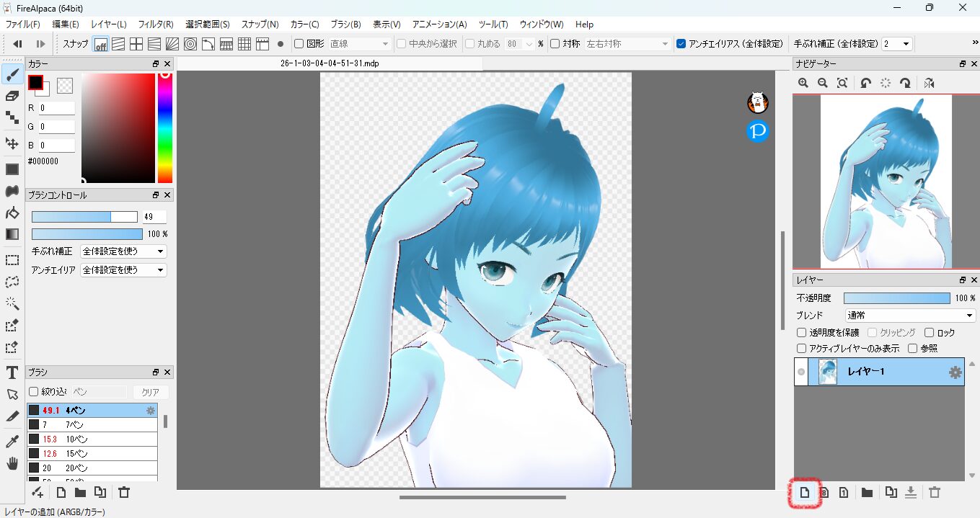980x518 pixels.
Task: Click the layer folder icon
Action: (x=867, y=493)
